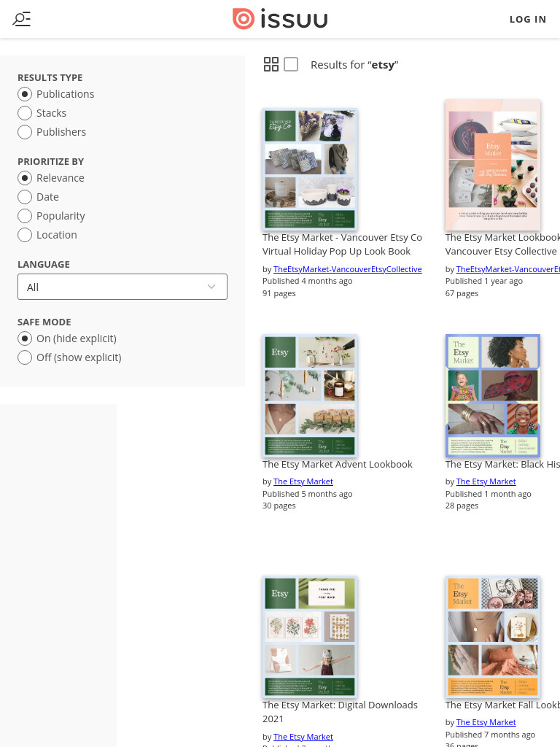Open the Etsy Market Fall Lookbook cover
The image size is (560, 747).
click(x=493, y=637)
